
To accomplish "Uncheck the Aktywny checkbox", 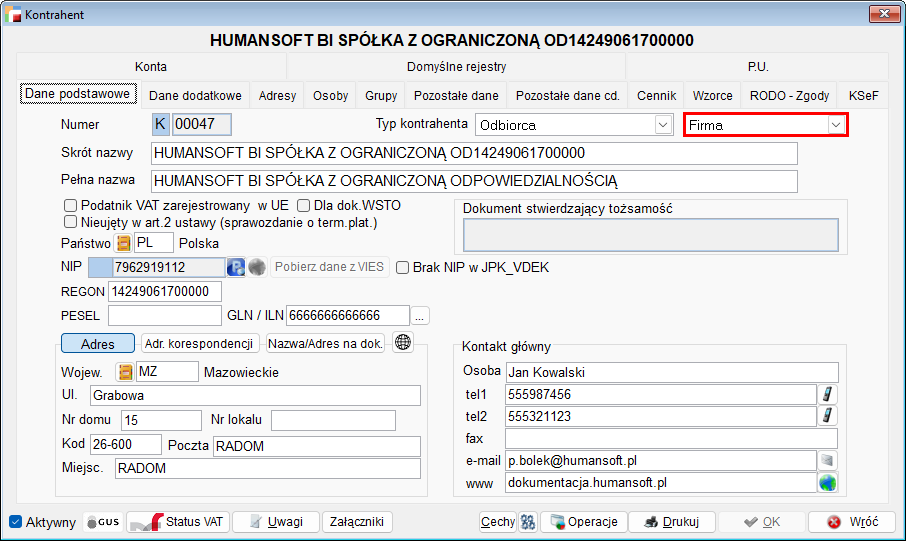I will point(16,522).
